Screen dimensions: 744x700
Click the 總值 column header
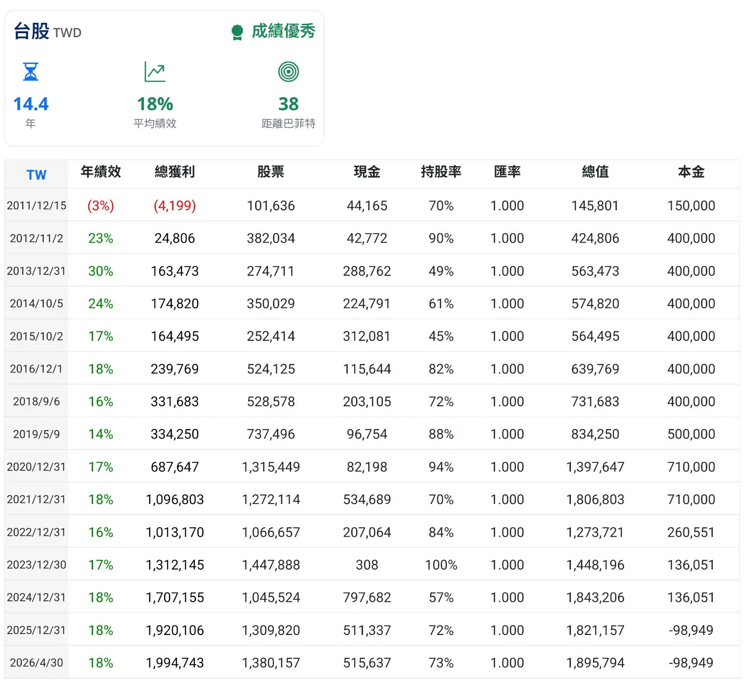pyautogui.click(x=595, y=172)
